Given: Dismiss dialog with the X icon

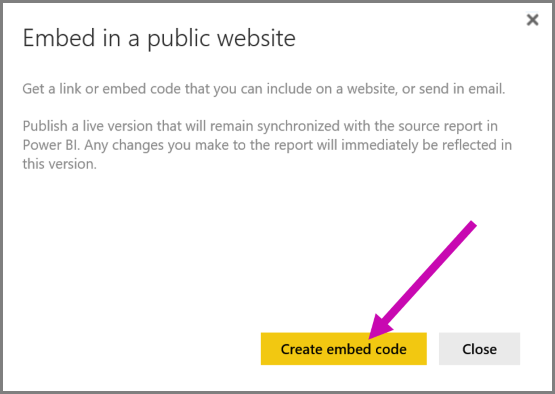Looking at the screenshot, I should pos(532,20).
